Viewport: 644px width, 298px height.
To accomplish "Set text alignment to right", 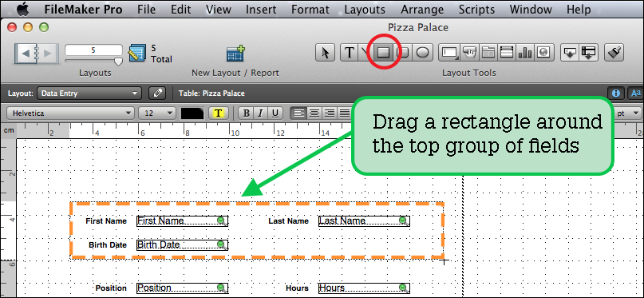I will [x=330, y=113].
